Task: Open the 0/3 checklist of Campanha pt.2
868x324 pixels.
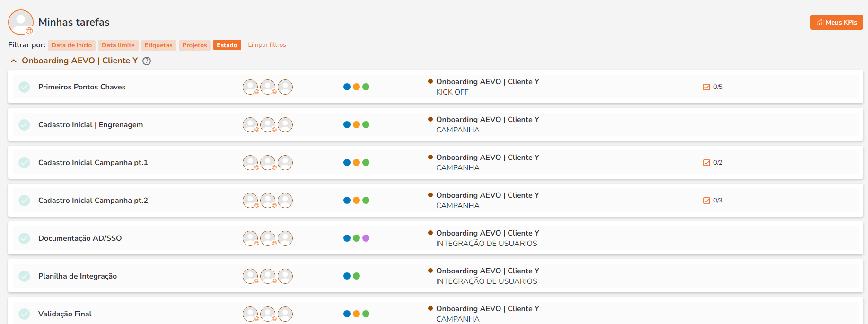Action: click(x=713, y=201)
